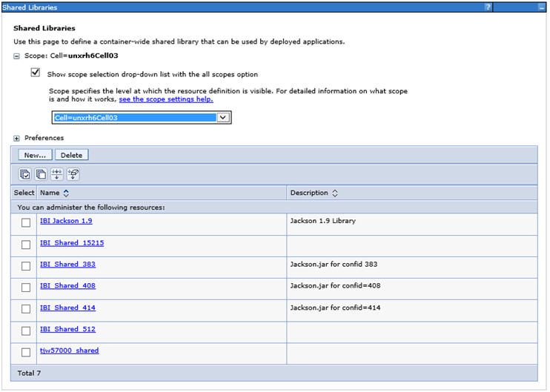Click the New... button
The image size is (550, 392).
click(x=35, y=155)
